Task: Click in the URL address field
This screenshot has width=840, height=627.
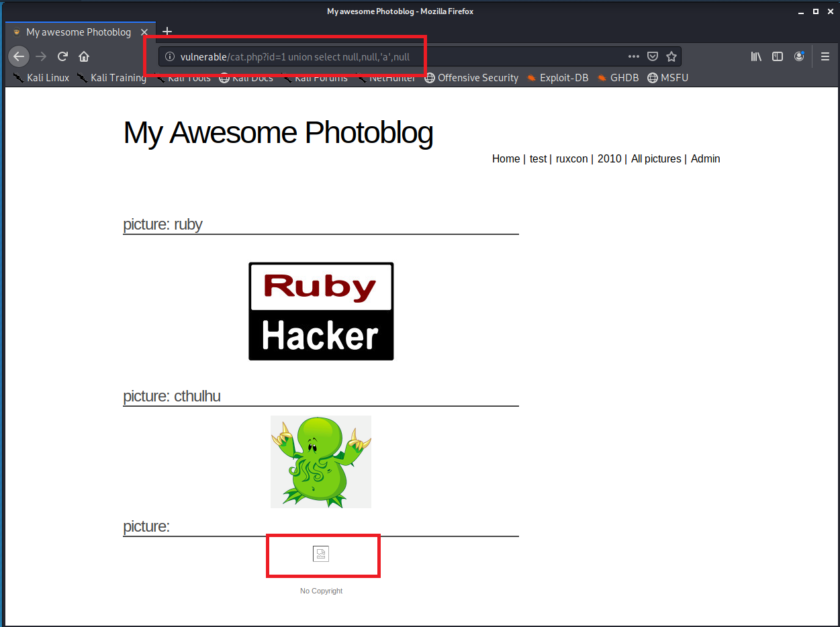Action: pyautogui.click(x=403, y=56)
